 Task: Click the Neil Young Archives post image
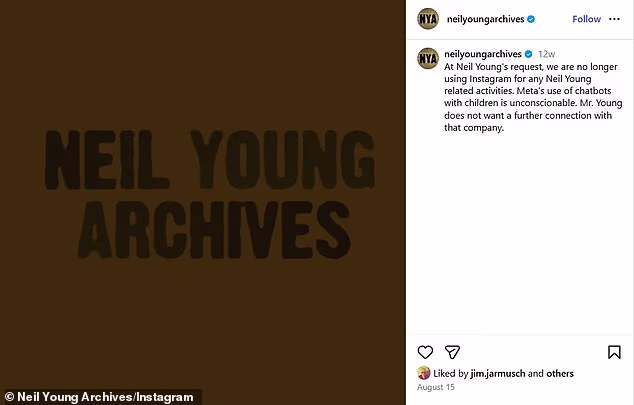click(203, 194)
